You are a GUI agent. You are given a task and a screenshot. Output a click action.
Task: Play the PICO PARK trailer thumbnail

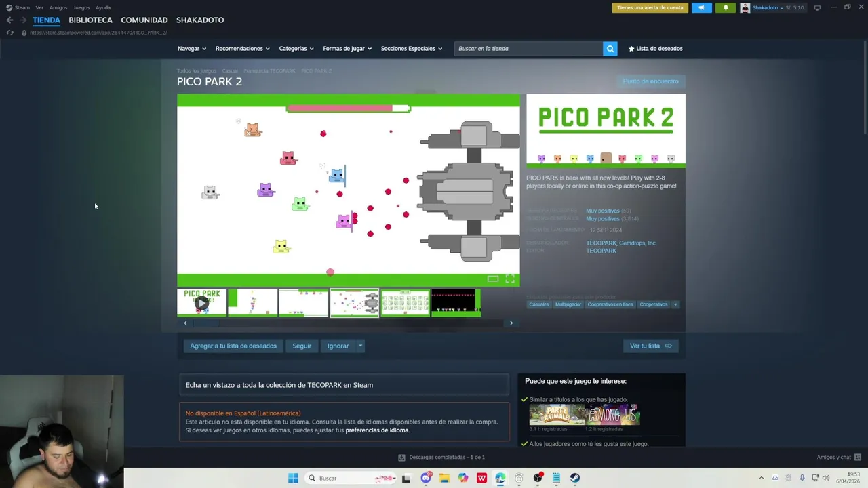pos(202,303)
